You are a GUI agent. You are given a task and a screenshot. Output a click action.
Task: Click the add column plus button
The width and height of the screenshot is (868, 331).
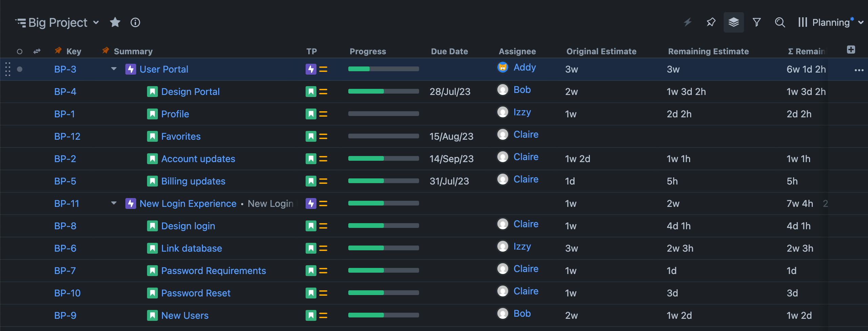pos(851,49)
